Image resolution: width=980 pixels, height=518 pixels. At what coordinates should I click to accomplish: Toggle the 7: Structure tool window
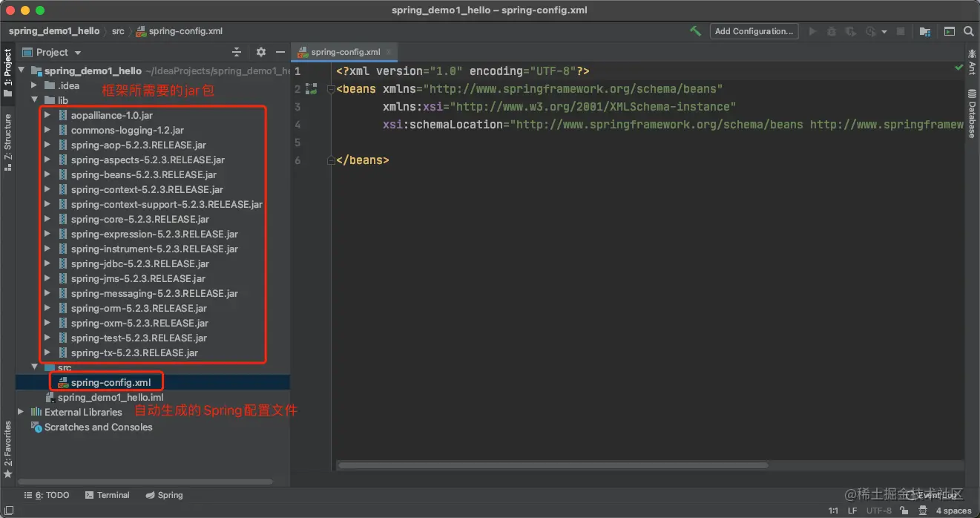(7, 141)
